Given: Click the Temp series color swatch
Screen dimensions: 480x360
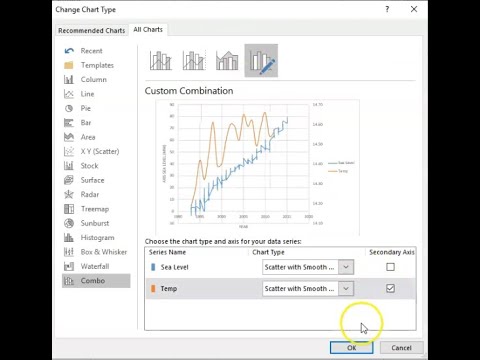Looking at the screenshot, I should click(153, 289).
